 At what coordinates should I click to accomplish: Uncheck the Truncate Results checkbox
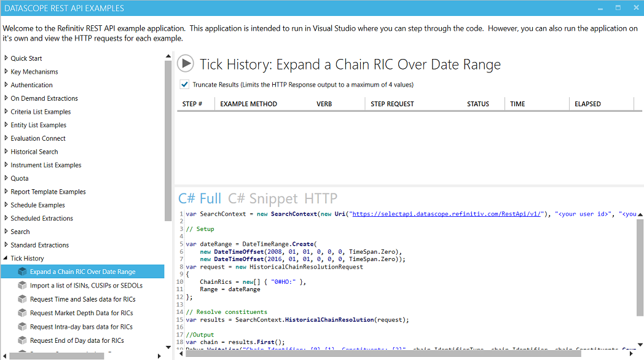[184, 85]
